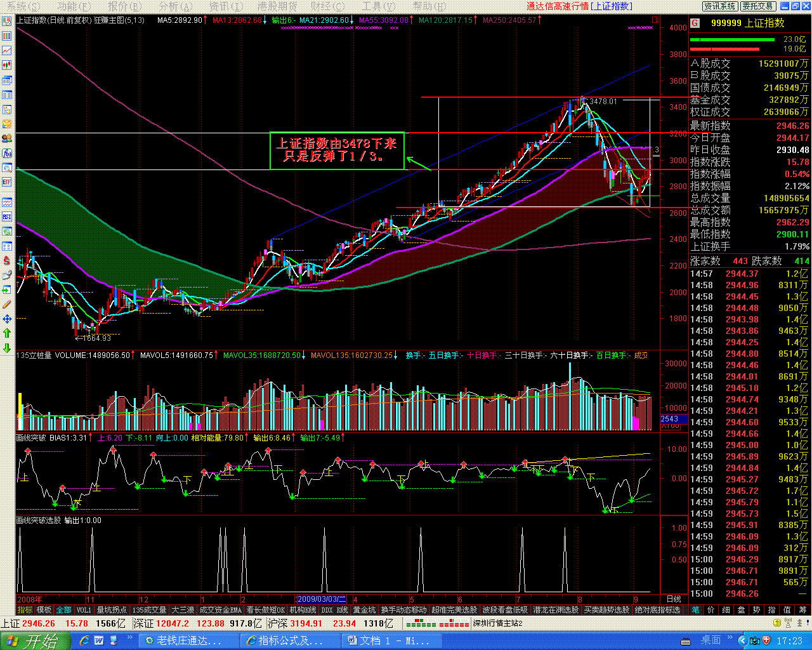The width and height of the screenshot is (812, 650).
Task: Open the 财经(C) menu
Action: point(327,6)
